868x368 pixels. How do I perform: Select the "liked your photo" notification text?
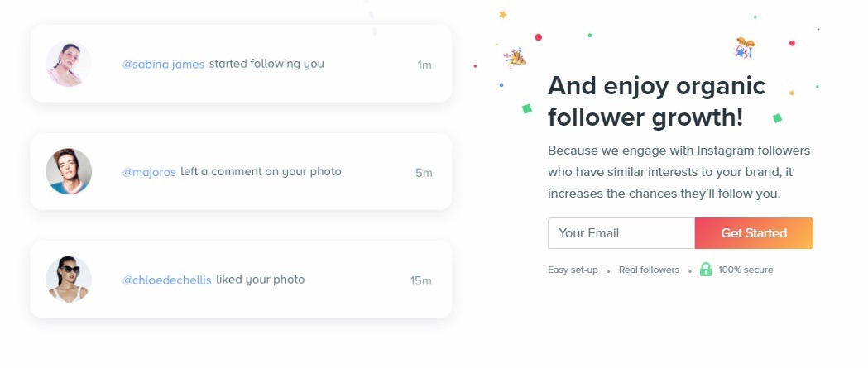point(261,280)
